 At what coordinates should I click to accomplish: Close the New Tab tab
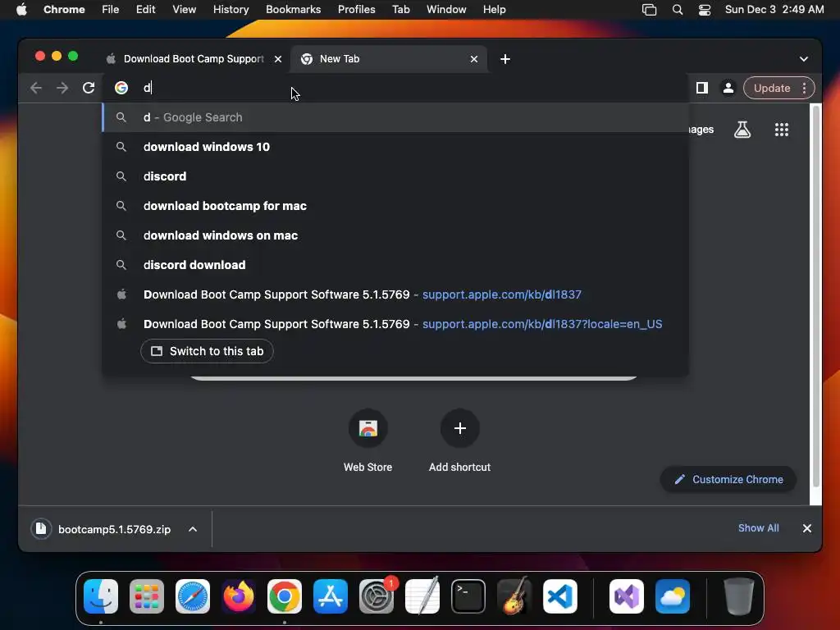click(473, 59)
